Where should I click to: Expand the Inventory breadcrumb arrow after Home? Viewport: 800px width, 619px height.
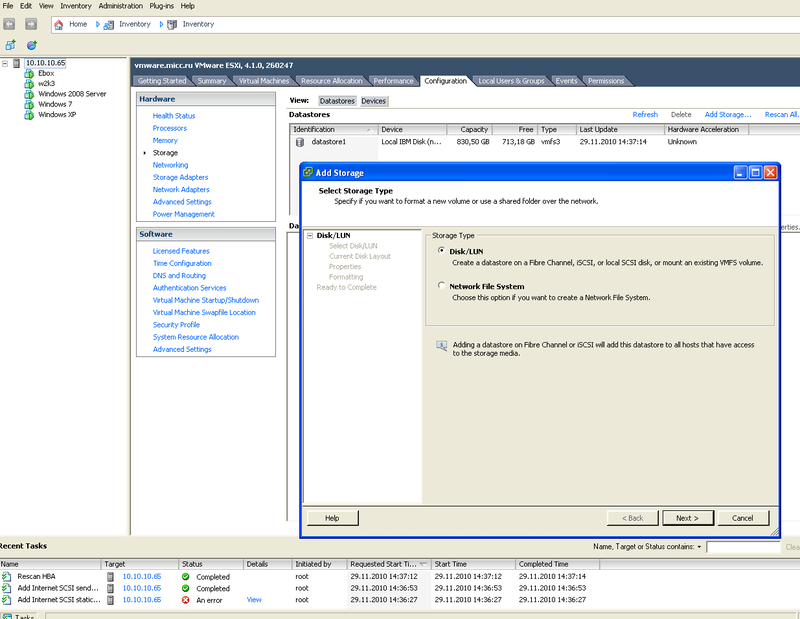point(97,24)
